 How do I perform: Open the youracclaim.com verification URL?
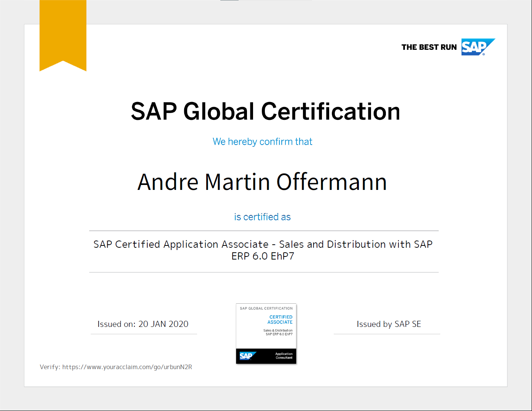(127, 367)
